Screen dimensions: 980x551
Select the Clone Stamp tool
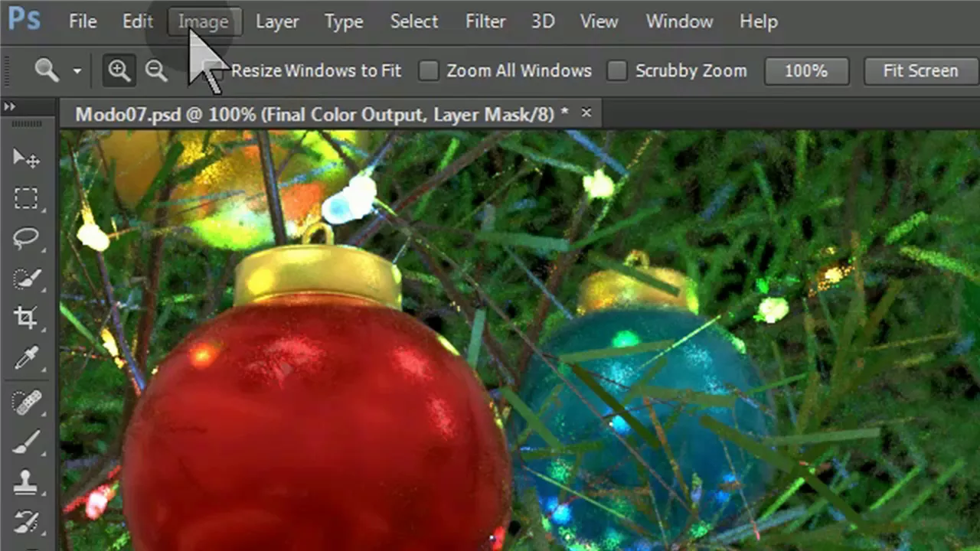pos(27,482)
